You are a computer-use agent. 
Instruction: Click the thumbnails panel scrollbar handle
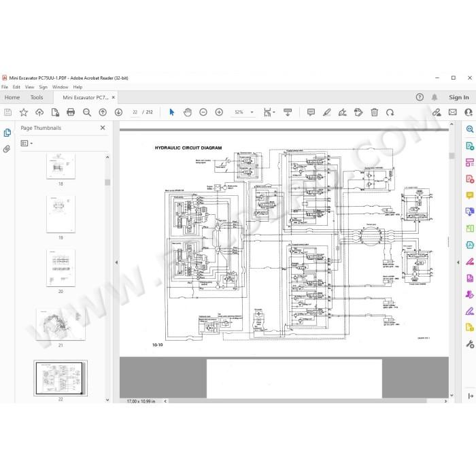(107, 182)
